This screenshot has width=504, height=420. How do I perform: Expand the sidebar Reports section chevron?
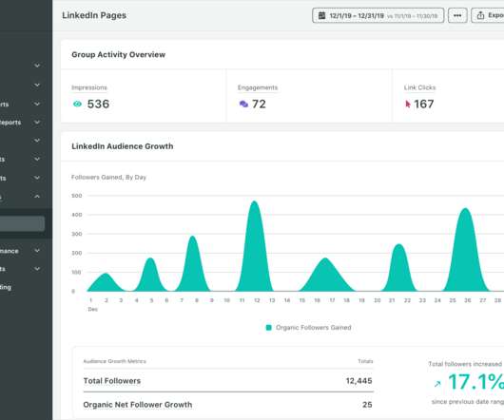point(37,123)
